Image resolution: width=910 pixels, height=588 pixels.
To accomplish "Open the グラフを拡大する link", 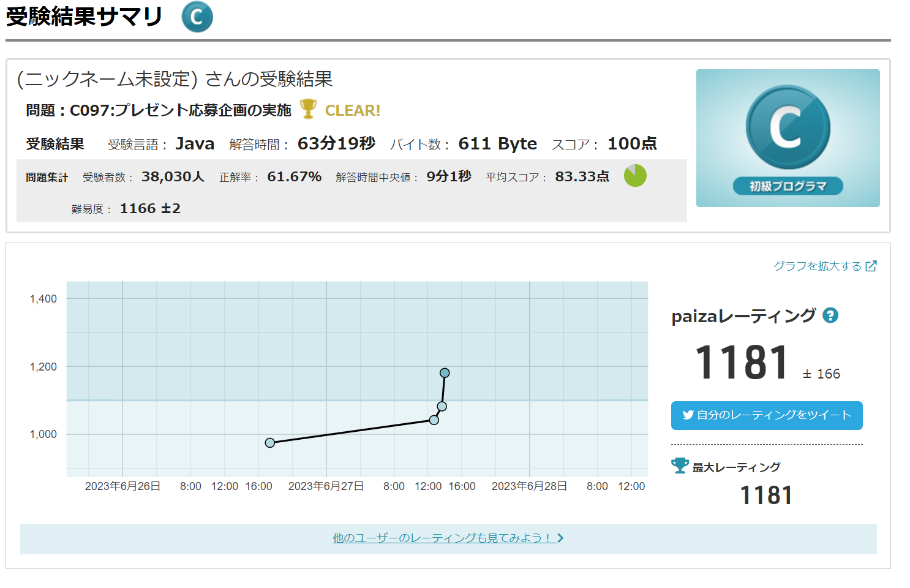I will tap(817, 266).
